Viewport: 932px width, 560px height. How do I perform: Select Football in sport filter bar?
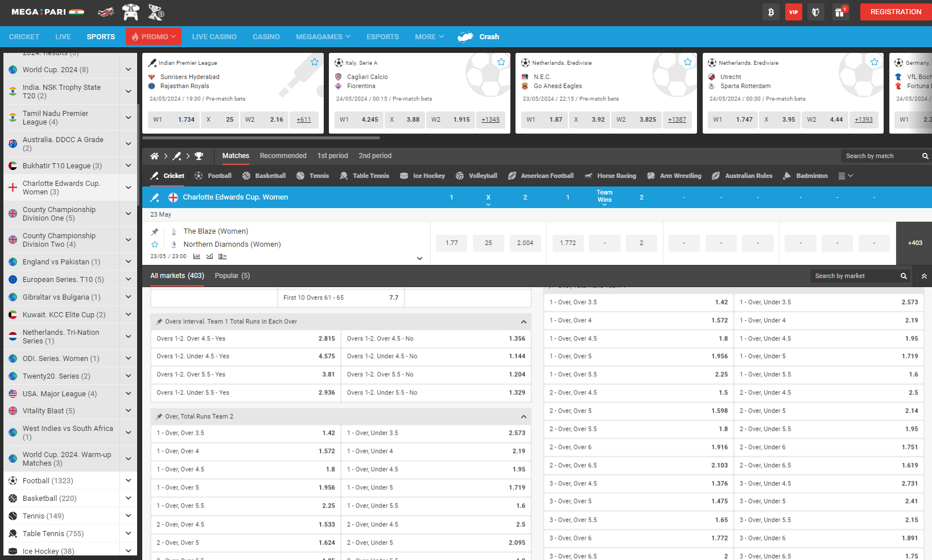[x=213, y=176]
